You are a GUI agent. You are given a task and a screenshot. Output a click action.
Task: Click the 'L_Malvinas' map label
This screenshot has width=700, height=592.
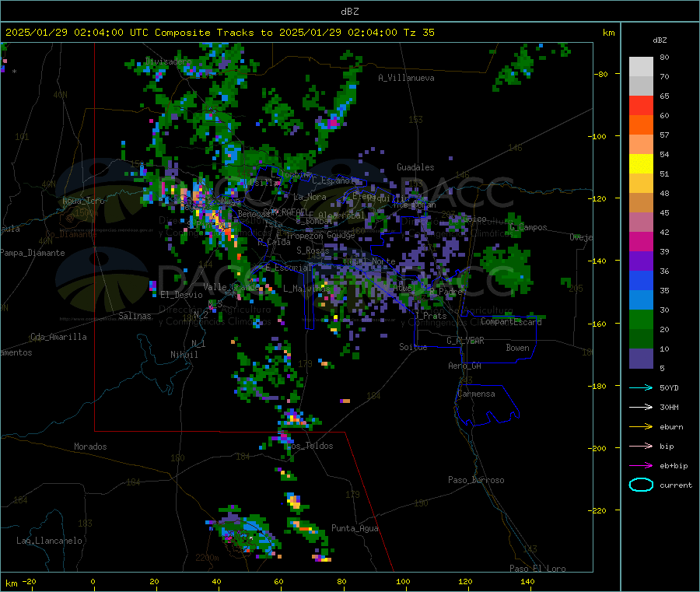click(306, 289)
